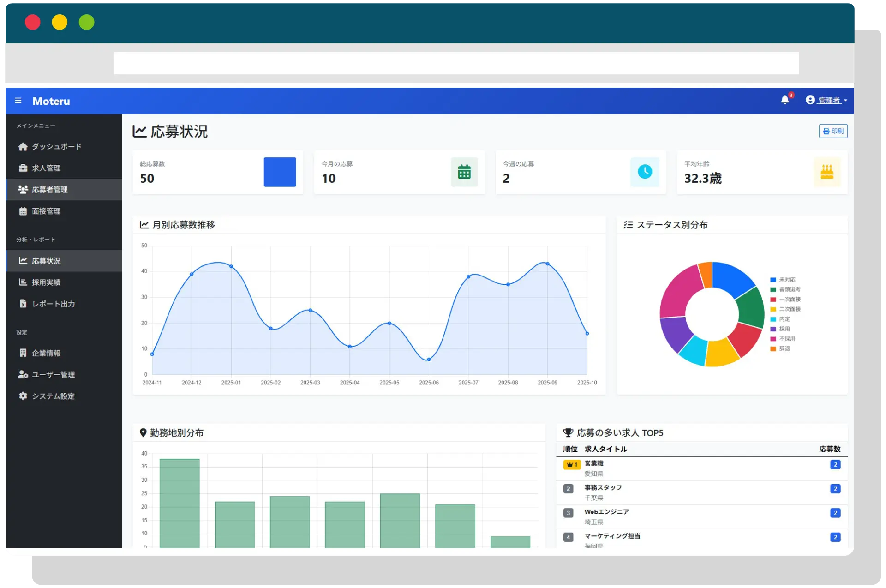Click the home icon beside ダッシュボード
Viewport: 886px width, 588px height.
point(23,147)
